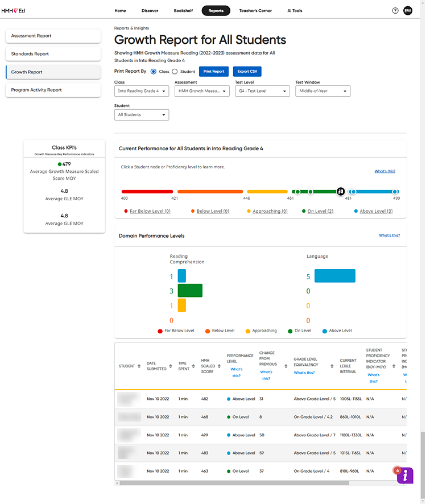Select the Class print radio button
The width and height of the screenshot is (426, 504).
[x=154, y=71]
